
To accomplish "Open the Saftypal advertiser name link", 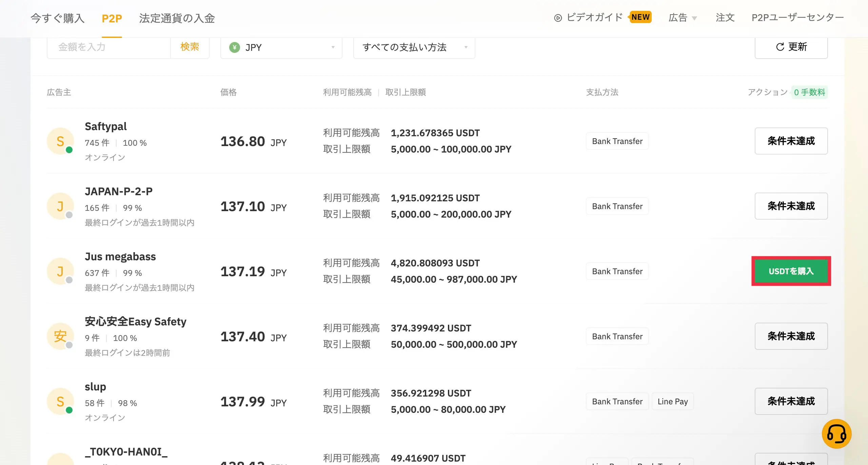I will [105, 126].
